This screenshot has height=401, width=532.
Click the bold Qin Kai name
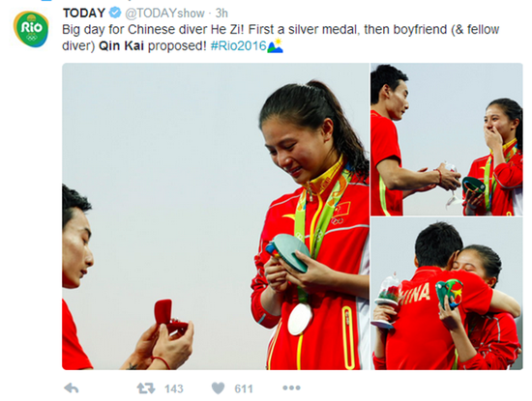pos(121,45)
